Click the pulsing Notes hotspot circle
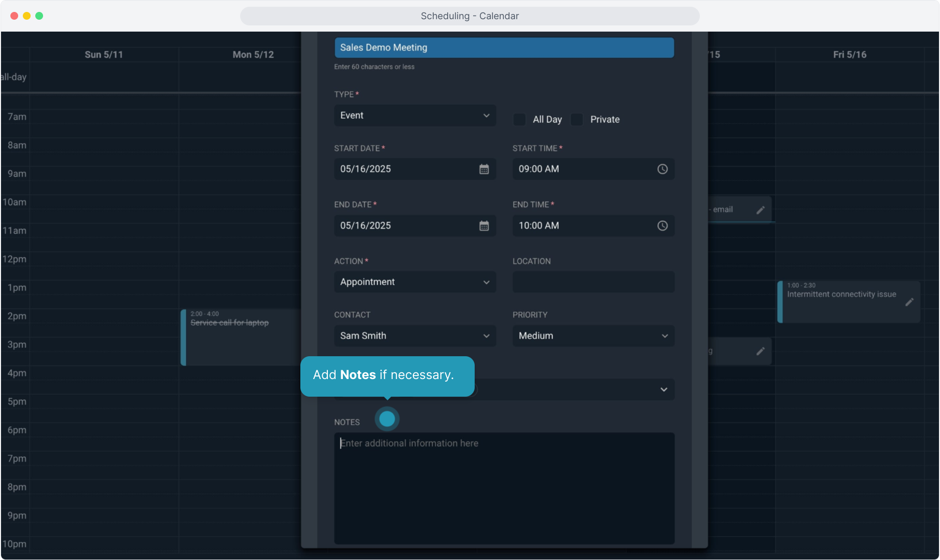This screenshot has width=940, height=560. tap(387, 419)
